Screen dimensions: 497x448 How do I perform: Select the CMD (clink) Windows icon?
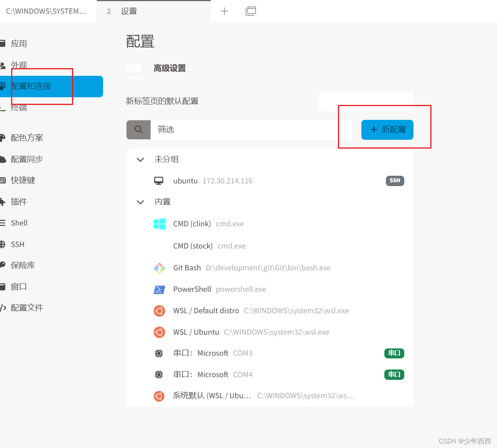click(x=159, y=224)
